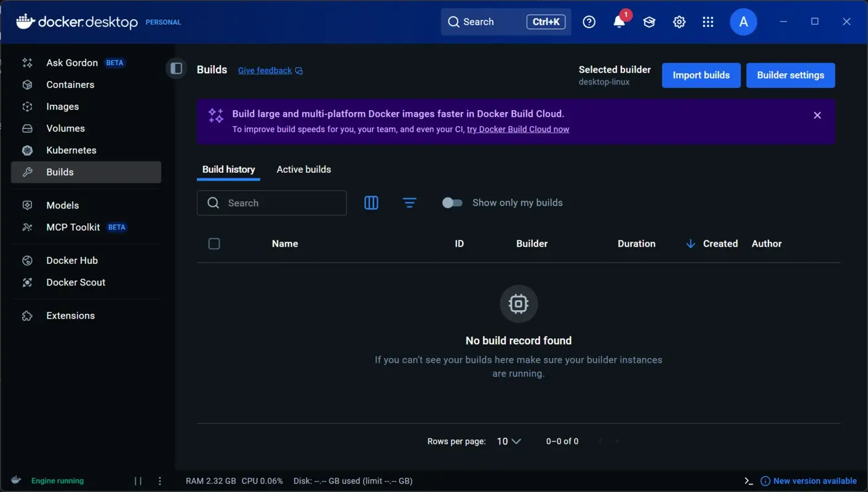Click the column layout icon near the search box
The width and height of the screenshot is (868, 492).
(371, 202)
